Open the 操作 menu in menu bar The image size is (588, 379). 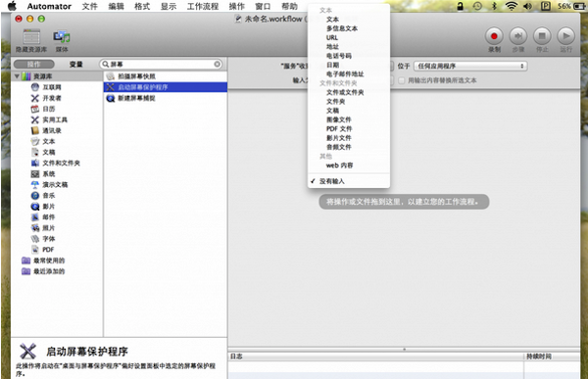pos(236,6)
